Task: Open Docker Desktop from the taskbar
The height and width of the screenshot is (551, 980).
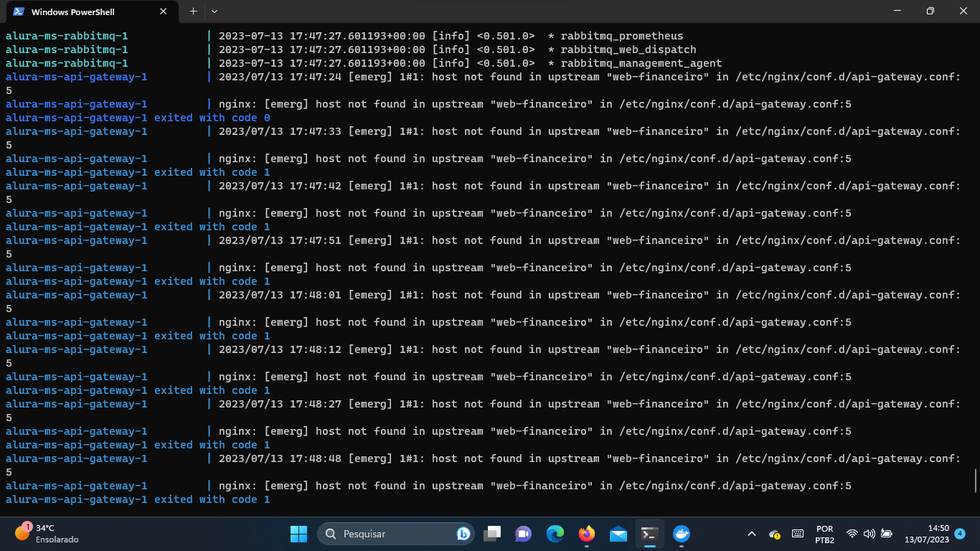Action: coord(682,534)
